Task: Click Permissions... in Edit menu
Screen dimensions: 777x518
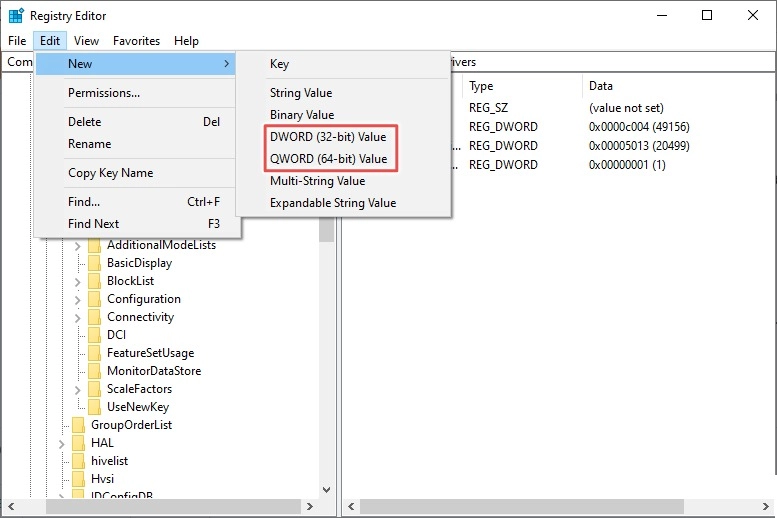Action: click(104, 93)
